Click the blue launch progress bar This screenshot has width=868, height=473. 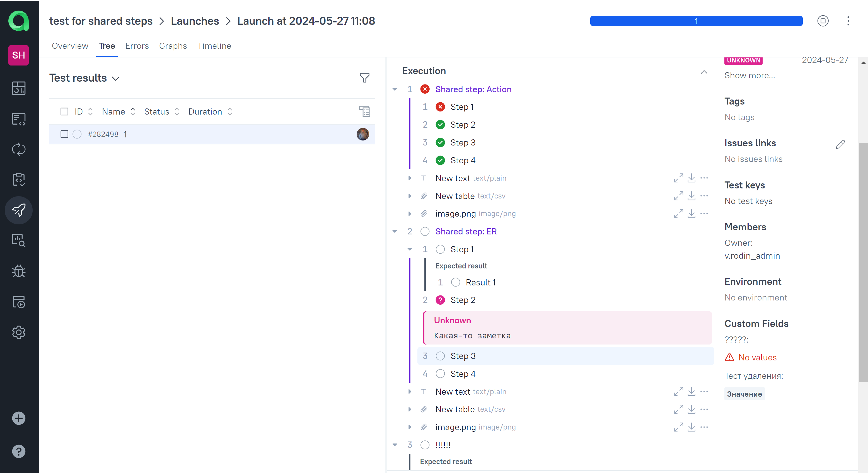tap(696, 21)
